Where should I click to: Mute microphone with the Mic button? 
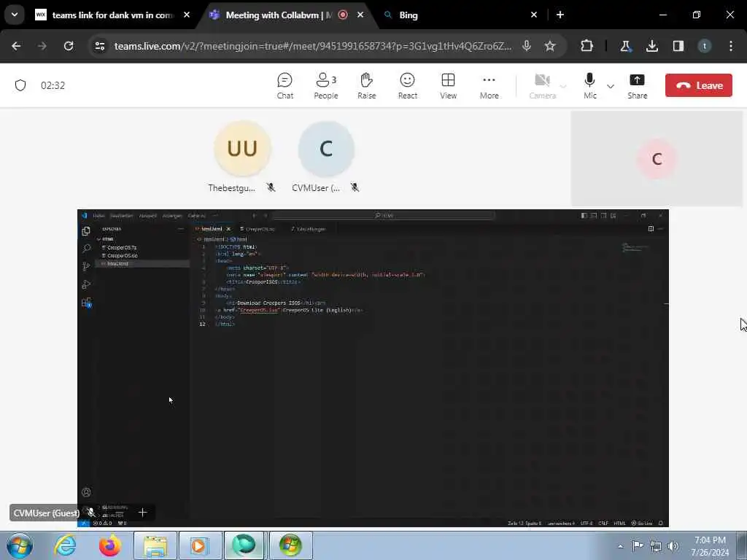point(589,86)
